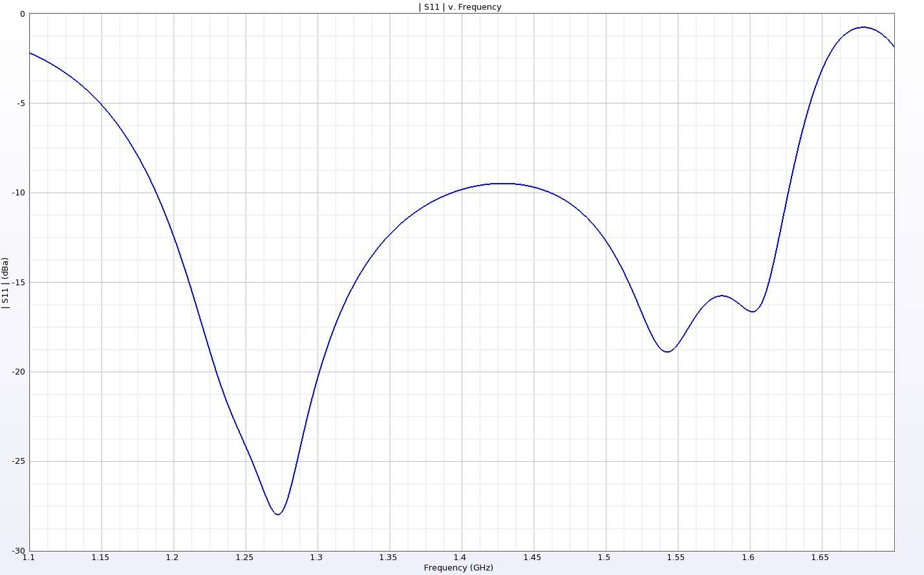Click the '-30' y-axis tick label
The width and height of the screenshot is (924, 575).
19,550
